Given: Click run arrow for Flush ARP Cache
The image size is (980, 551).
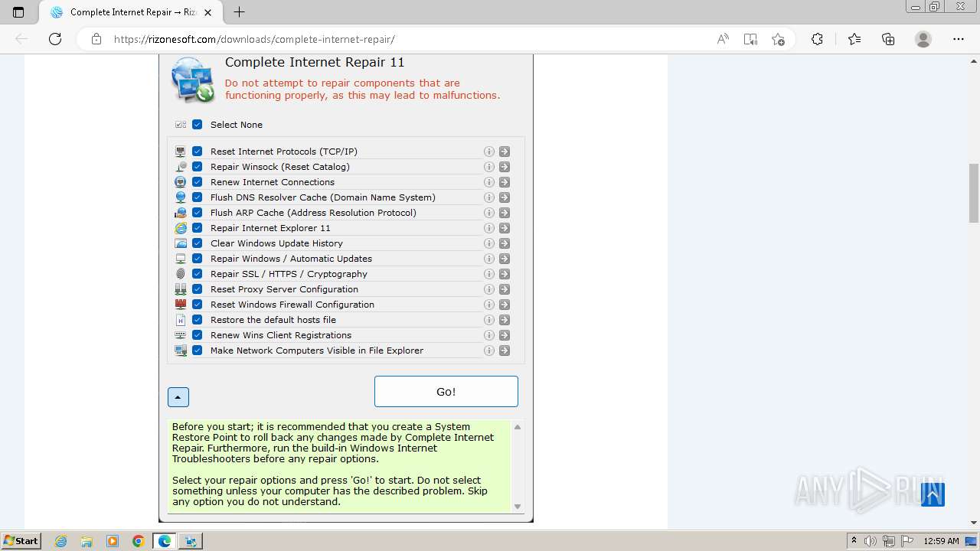Looking at the screenshot, I should (x=505, y=213).
